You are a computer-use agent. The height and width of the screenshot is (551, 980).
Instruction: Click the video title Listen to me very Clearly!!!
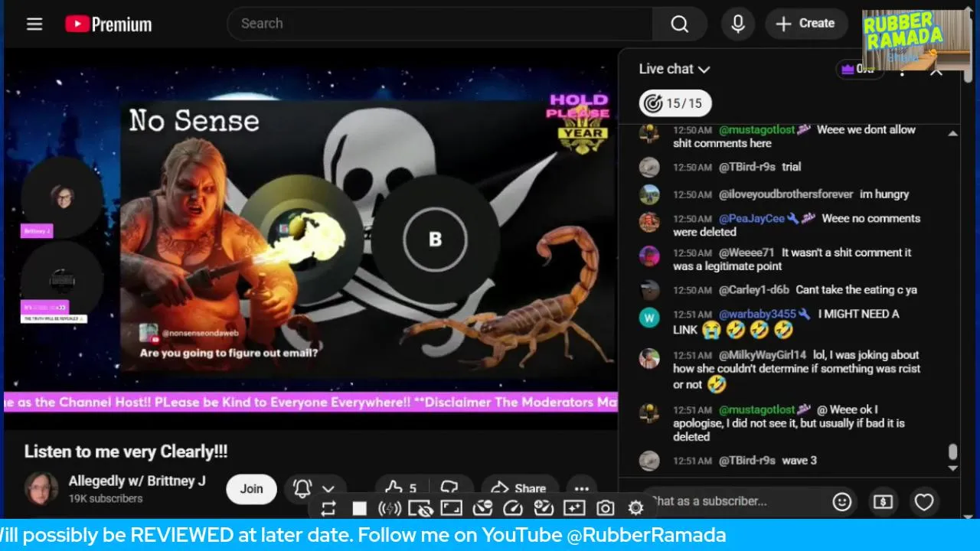(126, 452)
